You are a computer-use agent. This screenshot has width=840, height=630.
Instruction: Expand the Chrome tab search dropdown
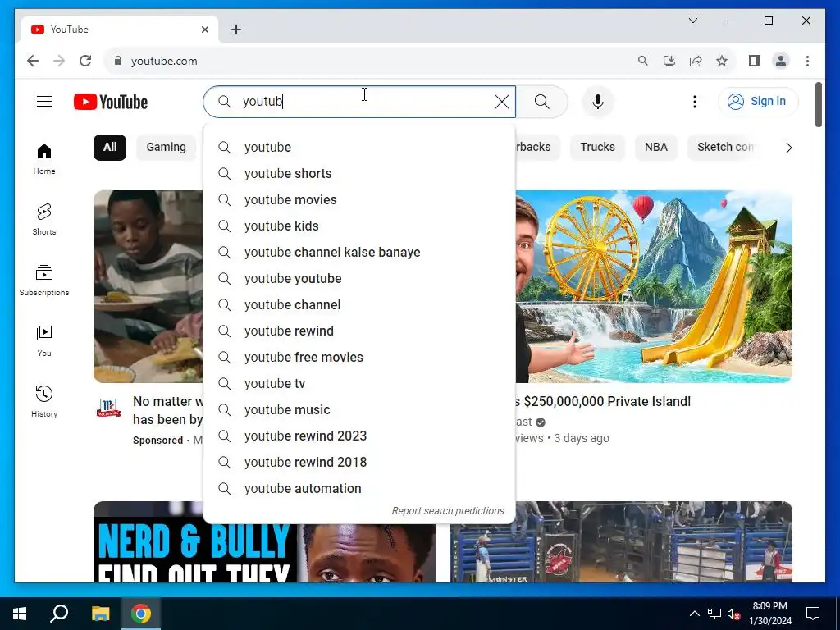click(x=692, y=21)
